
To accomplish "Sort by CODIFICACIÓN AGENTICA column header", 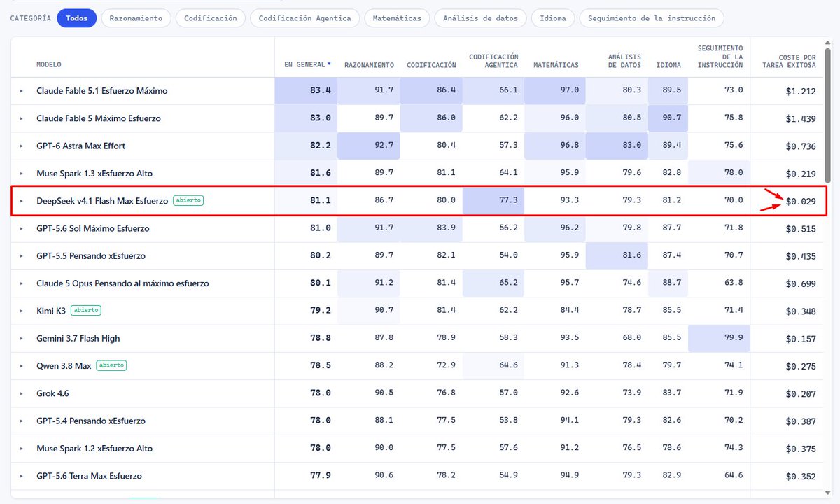I will point(493,61).
